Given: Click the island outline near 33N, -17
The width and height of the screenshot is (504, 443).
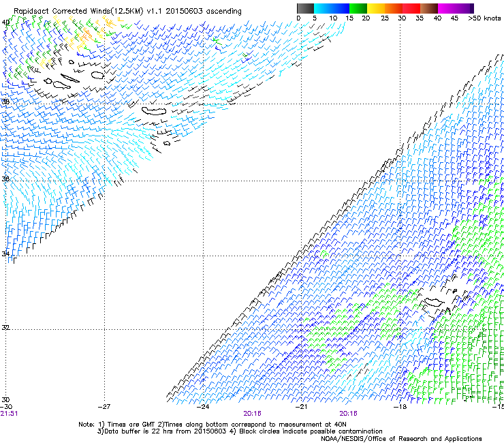Looking at the screenshot, I should (x=435, y=302).
